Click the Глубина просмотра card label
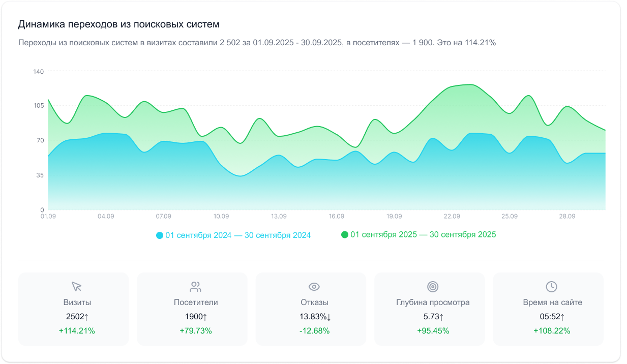Viewport: 627px width, 364px height. pyautogui.click(x=433, y=302)
